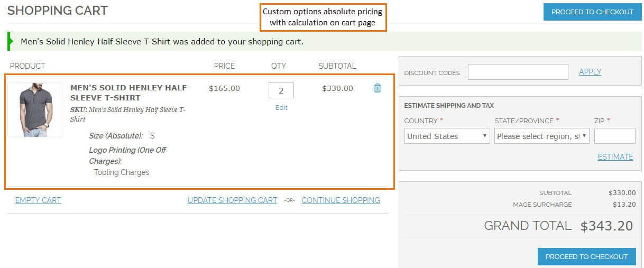Expand the State/Province region dropdown
This screenshot has width=644, height=268.
(541, 136)
